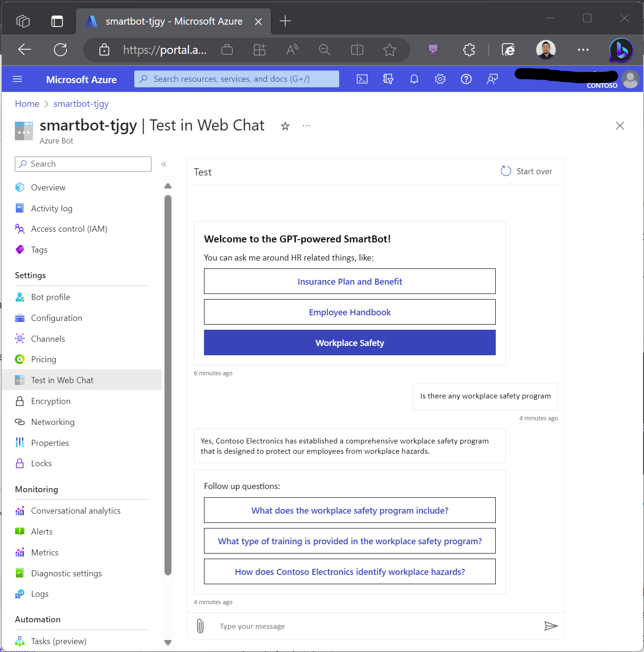Open the Azure notifications bell

tap(414, 79)
